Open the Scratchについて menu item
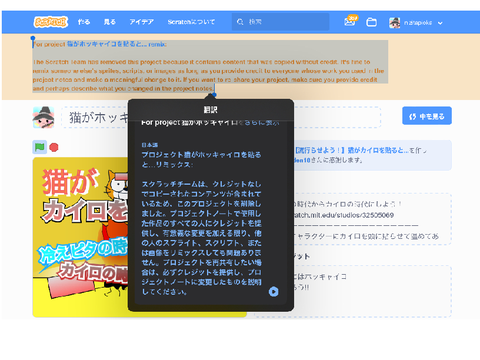Screen dimensions: 480x360 click(x=191, y=22)
